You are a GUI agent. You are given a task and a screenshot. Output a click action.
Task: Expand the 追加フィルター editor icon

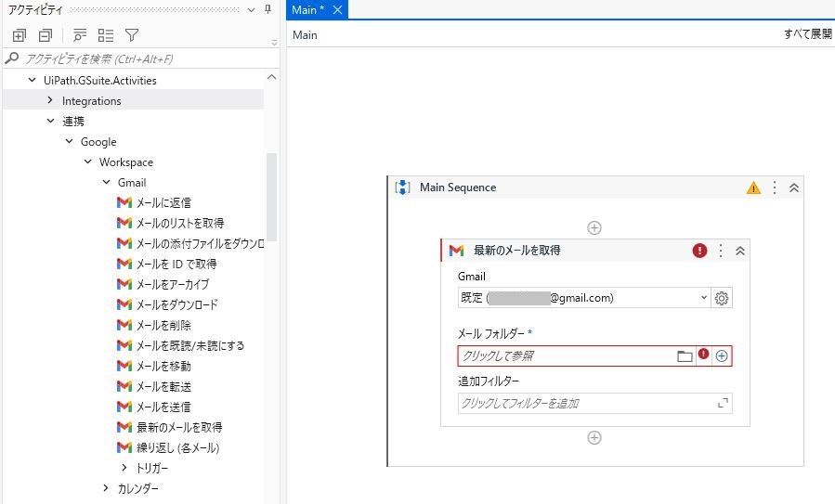pos(723,404)
